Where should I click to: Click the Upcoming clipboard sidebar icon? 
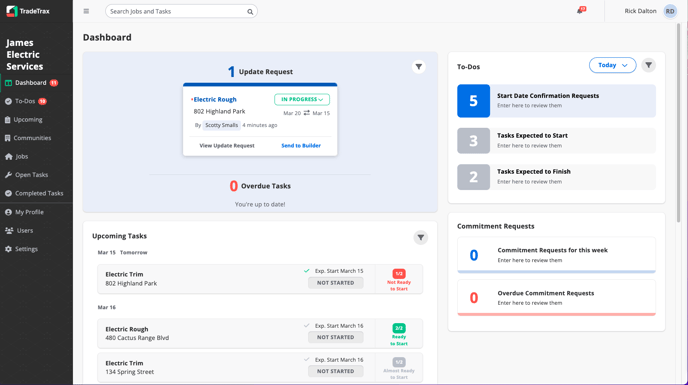pos(7,120)
